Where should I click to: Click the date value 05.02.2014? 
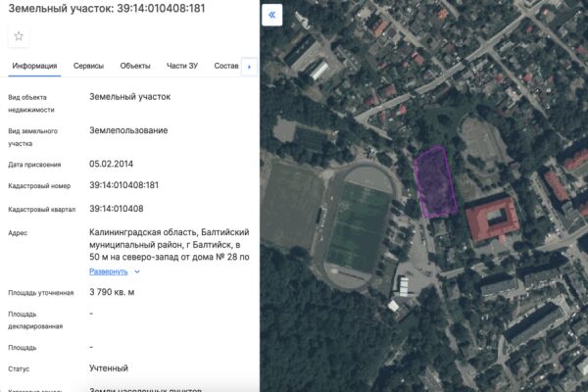pos(110,164)
